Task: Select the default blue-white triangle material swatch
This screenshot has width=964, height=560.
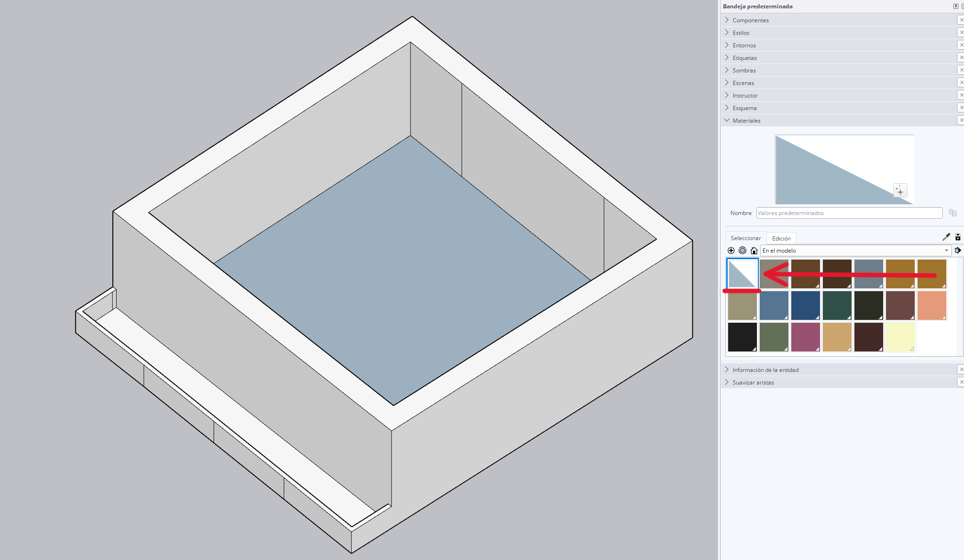Action: tap(742, 274)
